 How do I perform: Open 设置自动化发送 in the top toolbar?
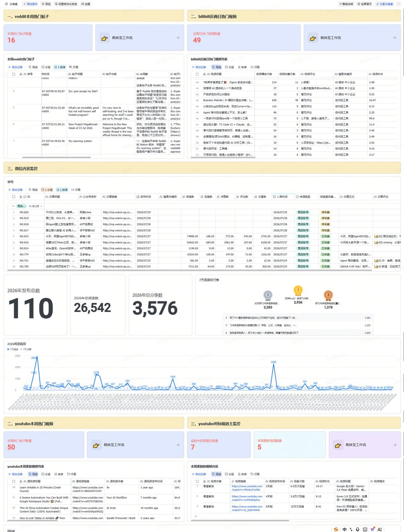point(66,4)
